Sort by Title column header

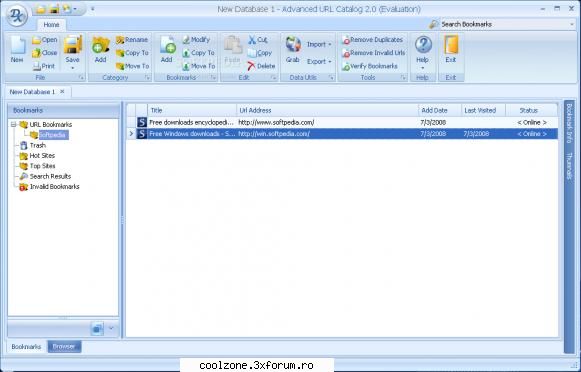[x=192, y=110]
